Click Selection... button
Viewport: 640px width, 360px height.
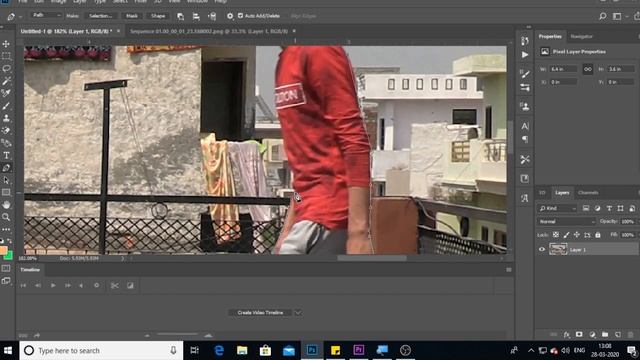101,16
